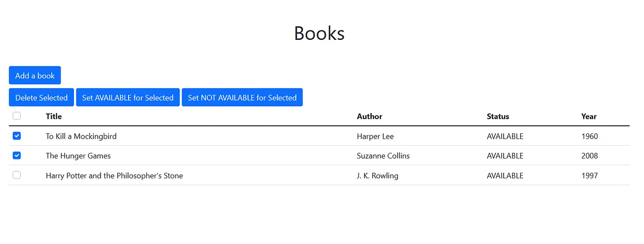
Task: Click the 1997 year cell
Action: tap(589, 176)
